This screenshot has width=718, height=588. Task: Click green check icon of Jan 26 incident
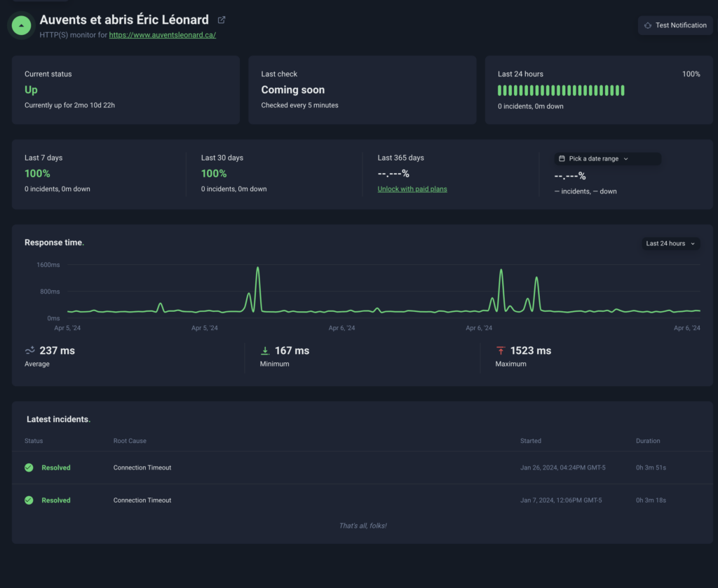[29, 467]
